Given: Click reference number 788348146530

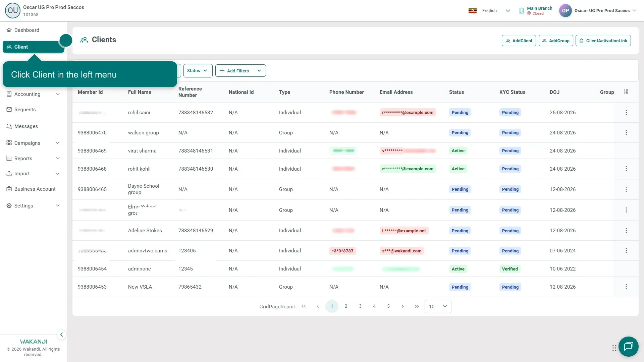Looking at the screenshot, I should (x=196, y=169).
